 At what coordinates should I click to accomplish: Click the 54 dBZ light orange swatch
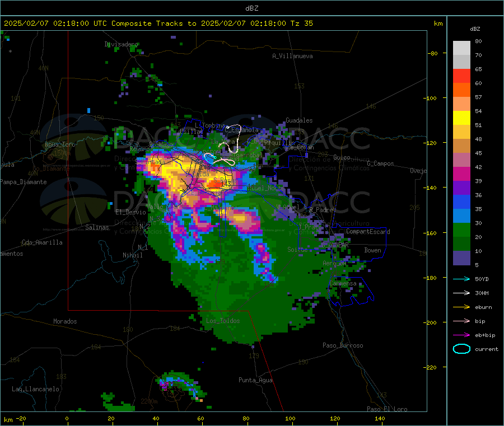461,104
